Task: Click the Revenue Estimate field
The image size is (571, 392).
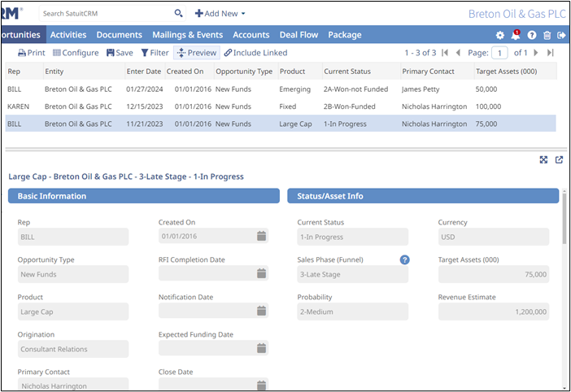Action: pyautogui.click(x=494, y=312)
